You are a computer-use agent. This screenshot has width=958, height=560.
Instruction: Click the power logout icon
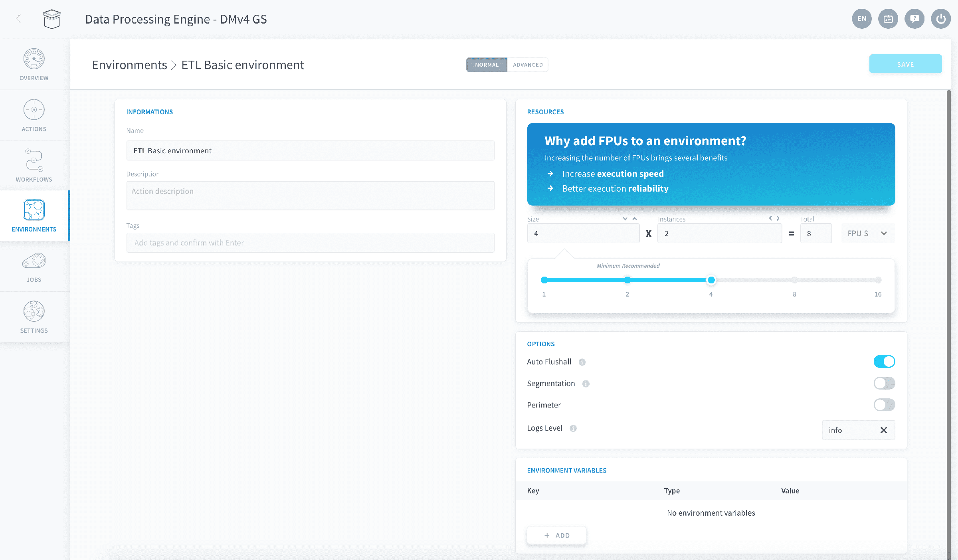941,19
